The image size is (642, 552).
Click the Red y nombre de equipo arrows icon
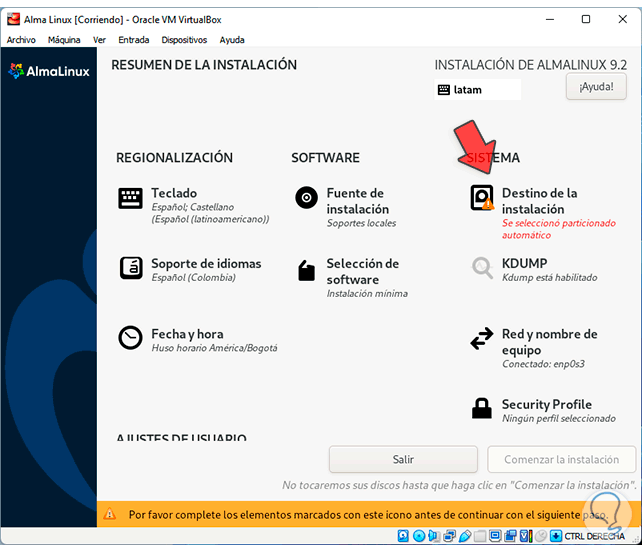pos(482,338)
